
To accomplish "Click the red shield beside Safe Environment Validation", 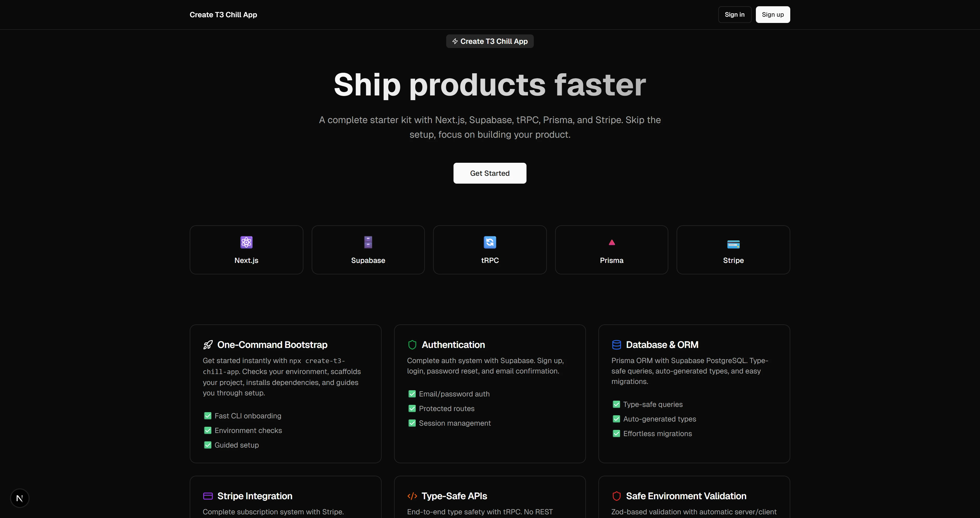I will (x=617, y=496).
